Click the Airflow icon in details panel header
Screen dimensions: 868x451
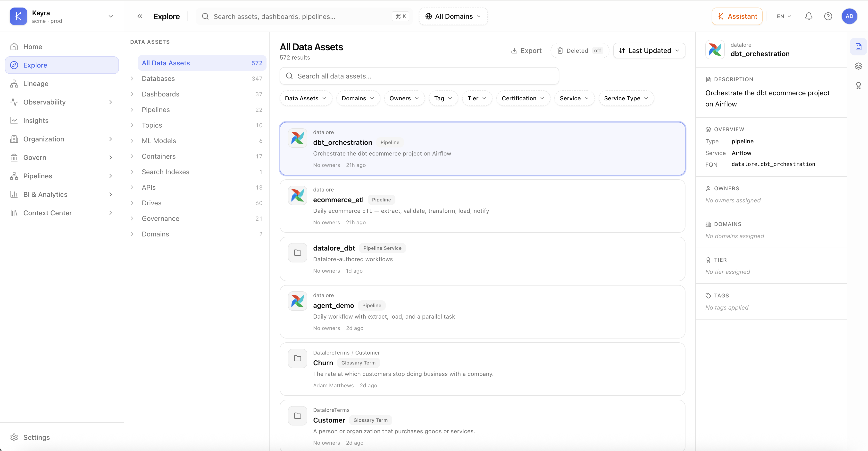715,50
